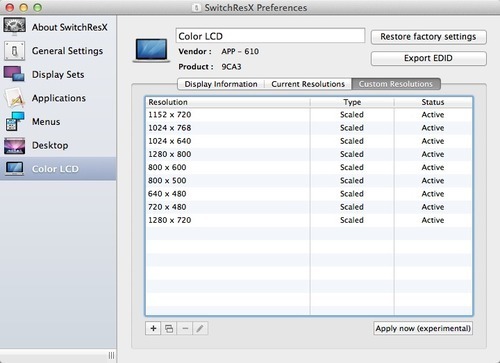The image size is (500, 363).
Task: Click Active status of 1024 x 768
Action: pyautogui.click(x=433, y=128)
